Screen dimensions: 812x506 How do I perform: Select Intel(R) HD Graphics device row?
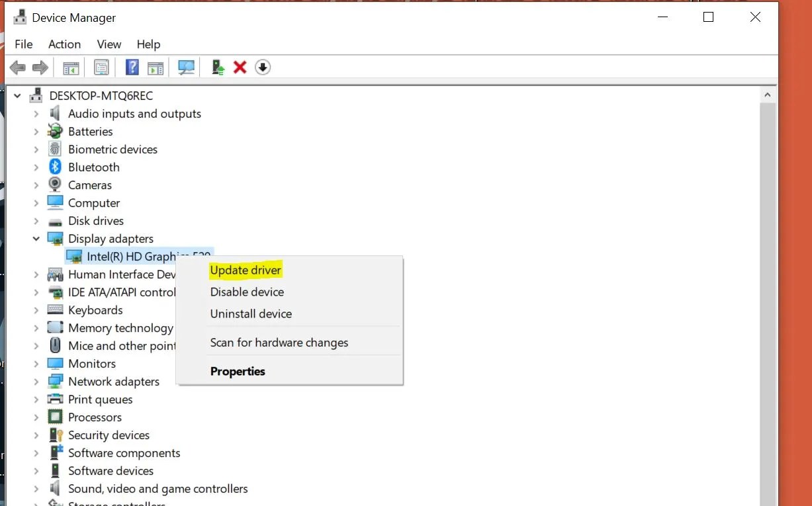[x=140, y=257]
